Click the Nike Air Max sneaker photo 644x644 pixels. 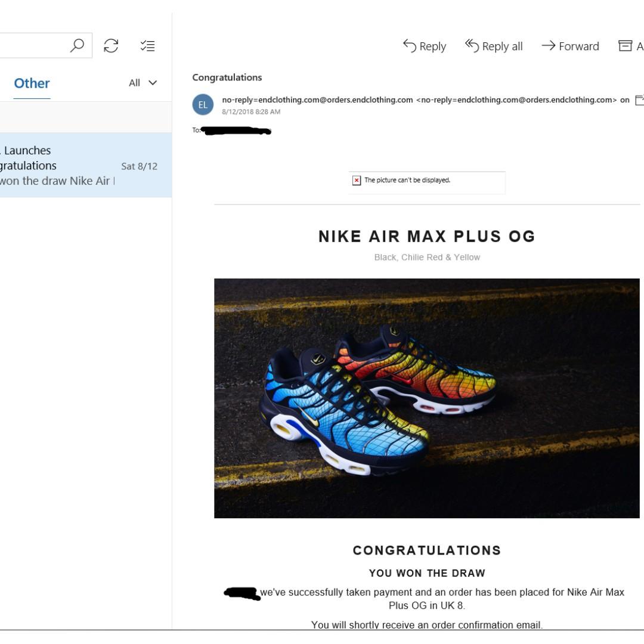[426, 398]
